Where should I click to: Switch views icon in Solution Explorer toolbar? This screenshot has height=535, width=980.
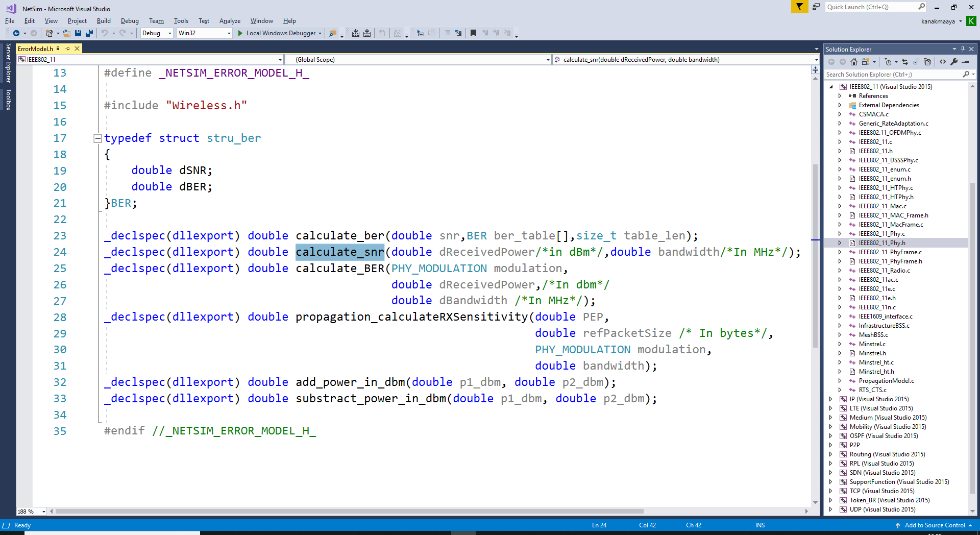[865, 62]
